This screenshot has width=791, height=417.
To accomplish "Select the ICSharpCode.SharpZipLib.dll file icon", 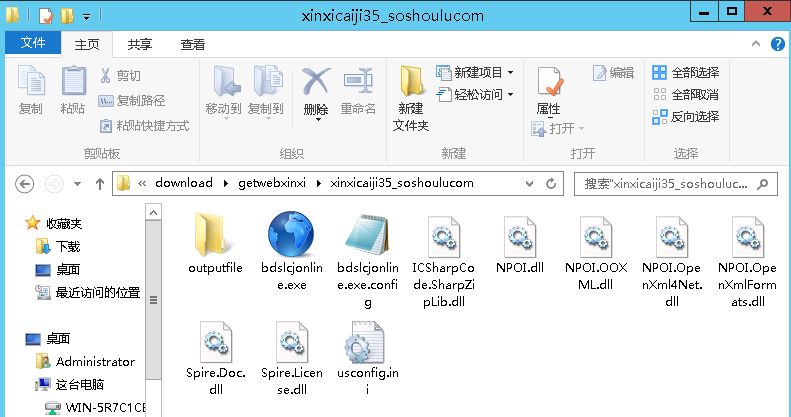I will [x=443, y=236].
